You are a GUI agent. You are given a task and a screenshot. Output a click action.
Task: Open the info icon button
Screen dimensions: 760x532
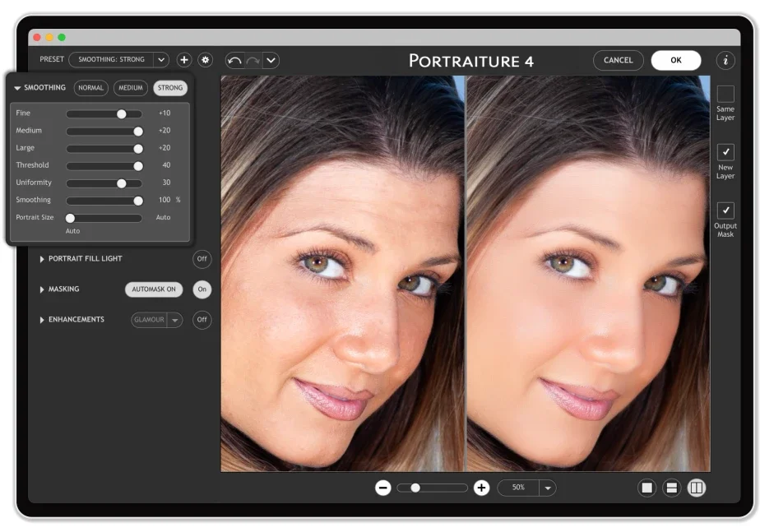725,60
